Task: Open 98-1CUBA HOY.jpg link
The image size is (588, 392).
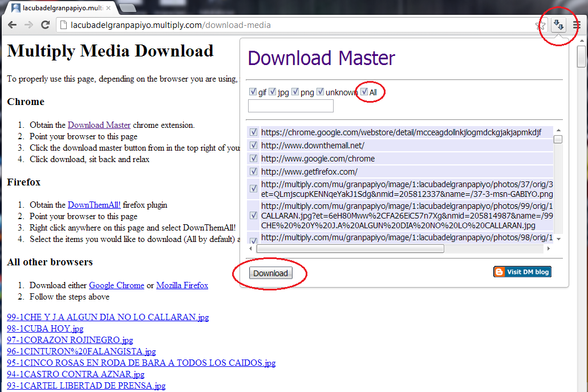Action: click(x=45, y=329)
